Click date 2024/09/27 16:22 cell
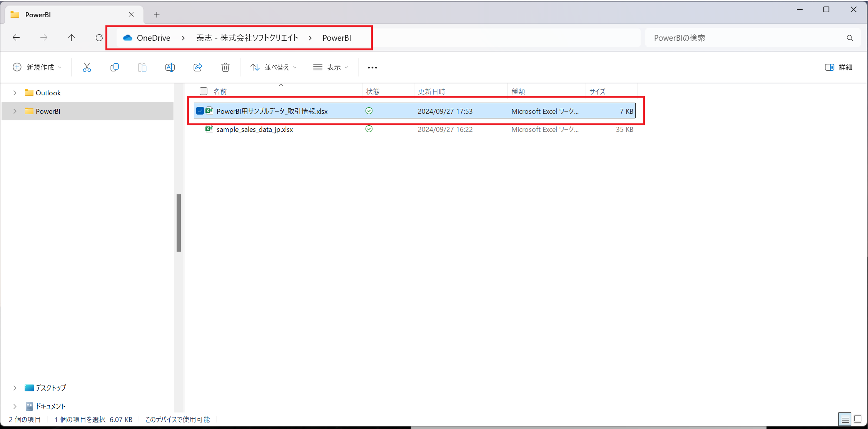 pos(445,130)
